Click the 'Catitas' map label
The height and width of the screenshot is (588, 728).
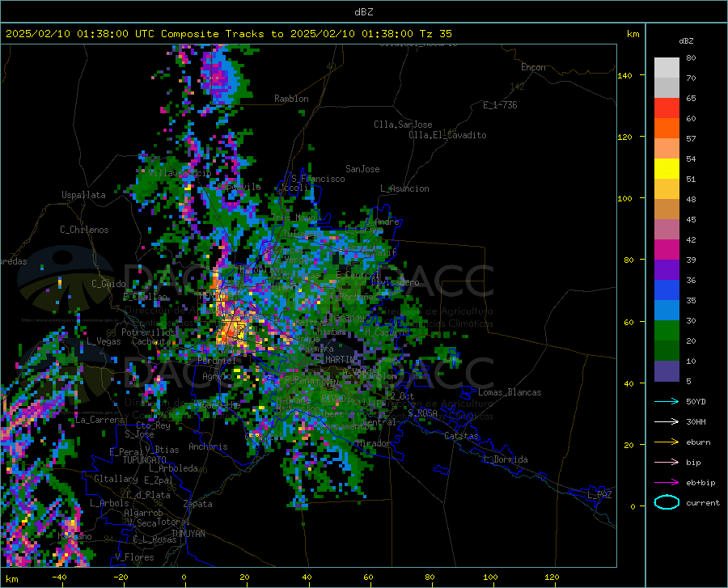coord(461,436)
